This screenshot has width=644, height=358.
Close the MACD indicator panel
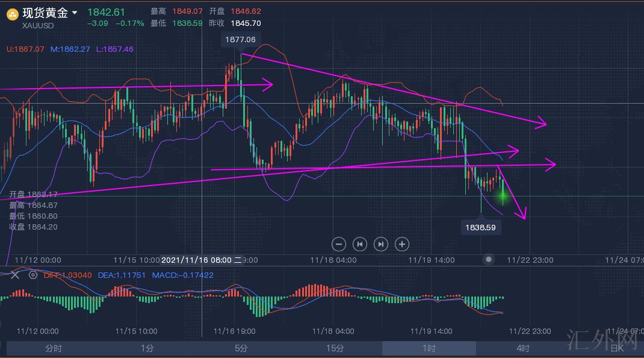(15, 275)
